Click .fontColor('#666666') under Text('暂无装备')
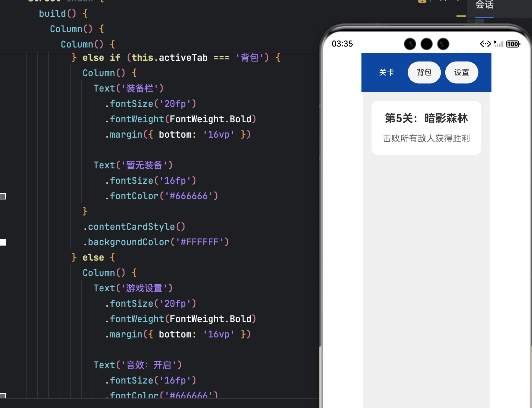 (x=161, y=196)
